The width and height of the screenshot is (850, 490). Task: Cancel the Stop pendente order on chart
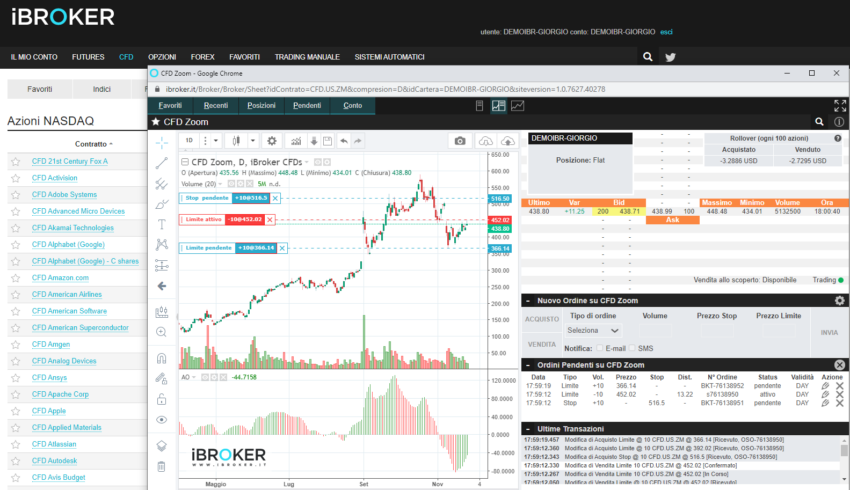(x=275, y=198)
